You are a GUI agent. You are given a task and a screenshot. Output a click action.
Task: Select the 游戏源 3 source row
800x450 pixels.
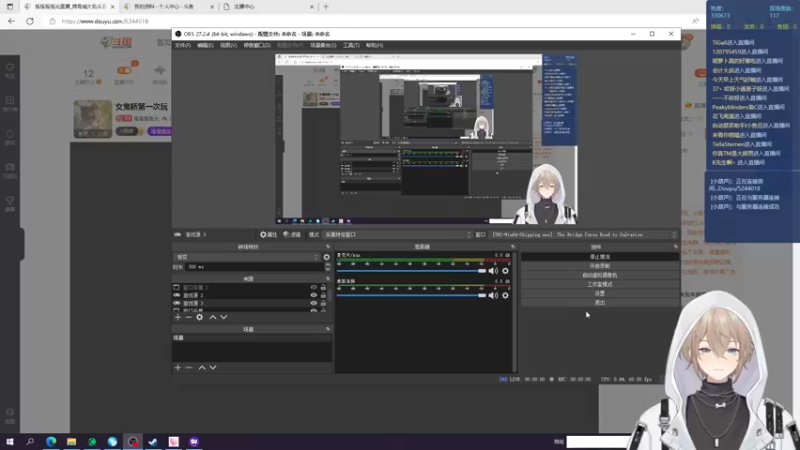pos(250,303)
